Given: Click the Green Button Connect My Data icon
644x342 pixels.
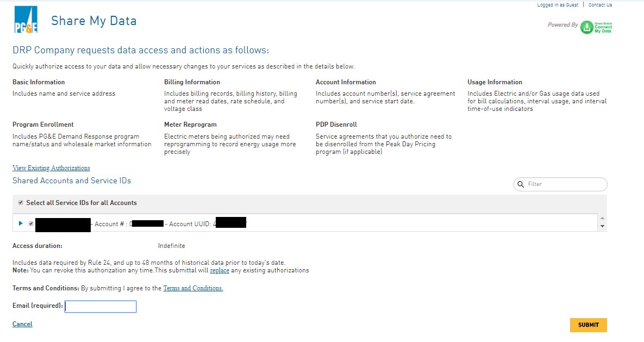Looking at the screenshot, I should pyautogui.click(x=586, y=27).
